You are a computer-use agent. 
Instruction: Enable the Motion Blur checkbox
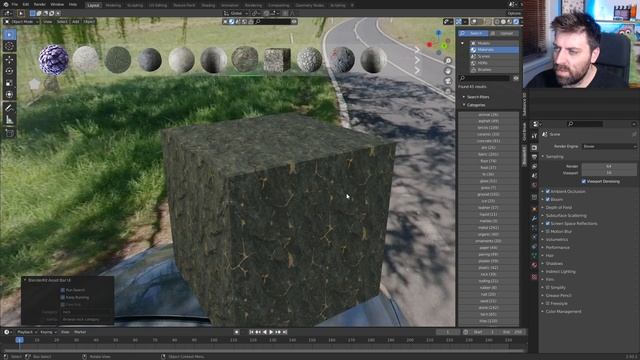point(548,231)
